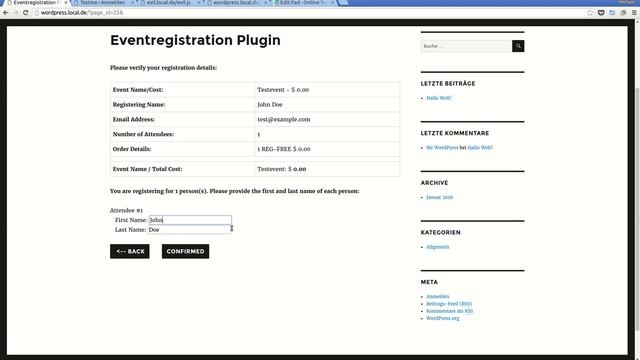Open the Pocket extension icon
This screenshot has height=360, width=640.
[601, 13]
